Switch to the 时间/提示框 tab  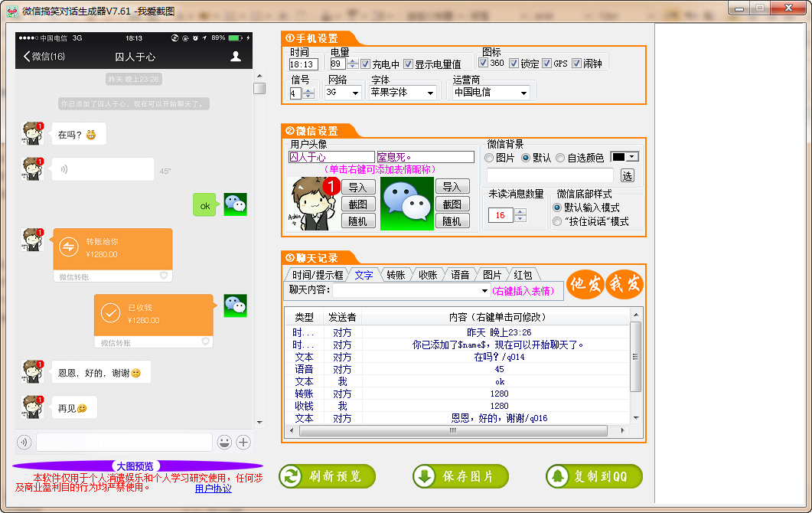click(x=318, y=275)
